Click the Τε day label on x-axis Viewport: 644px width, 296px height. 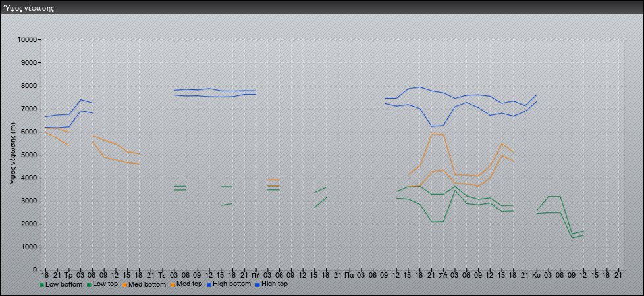click(162, 275)
